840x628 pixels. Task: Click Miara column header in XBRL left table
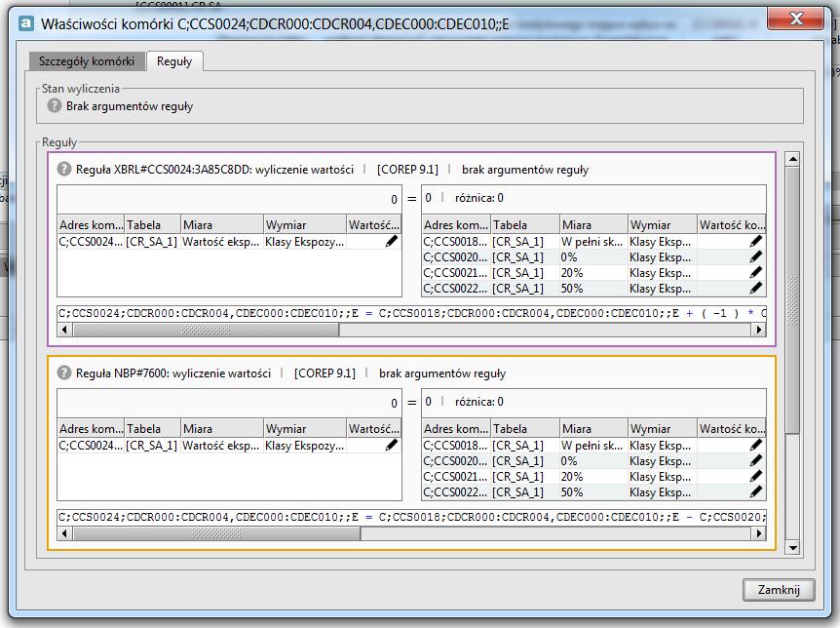click(222, 224)
